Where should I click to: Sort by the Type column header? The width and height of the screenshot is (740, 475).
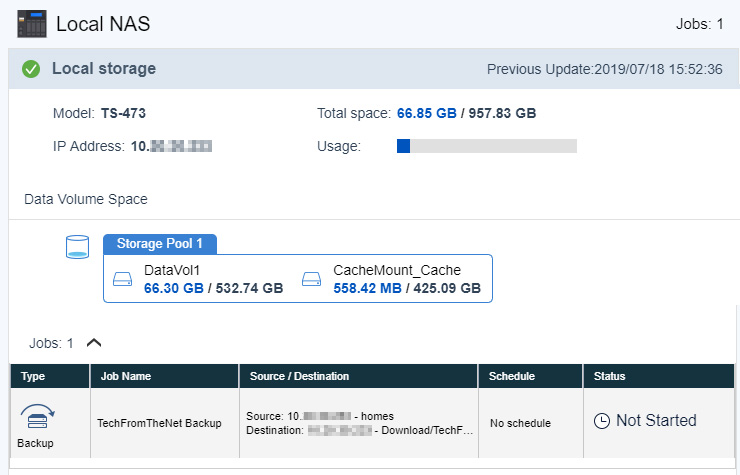33,376
